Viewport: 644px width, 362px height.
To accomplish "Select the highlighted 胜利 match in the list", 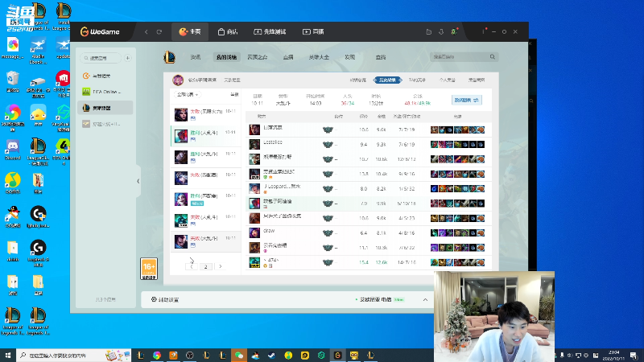I will [x=206, y=136].
